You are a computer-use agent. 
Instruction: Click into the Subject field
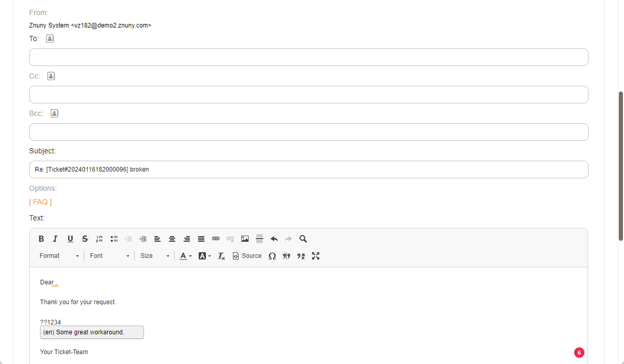point(308,170)
